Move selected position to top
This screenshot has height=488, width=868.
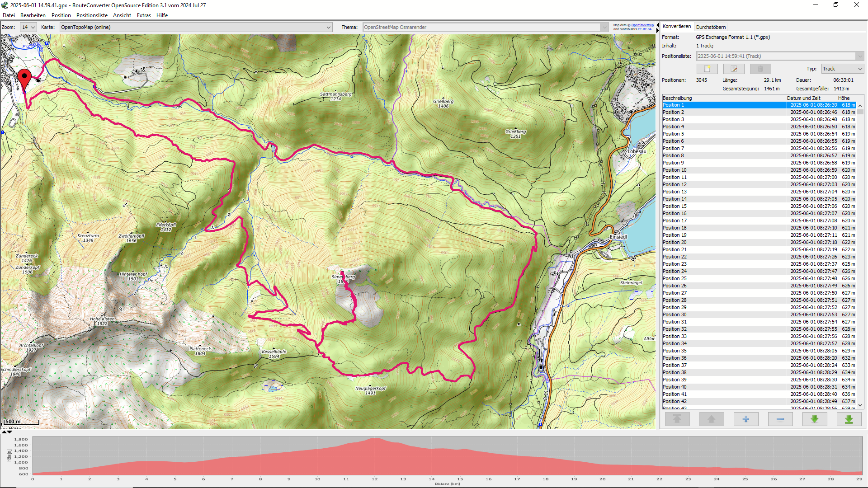[677, 419]
